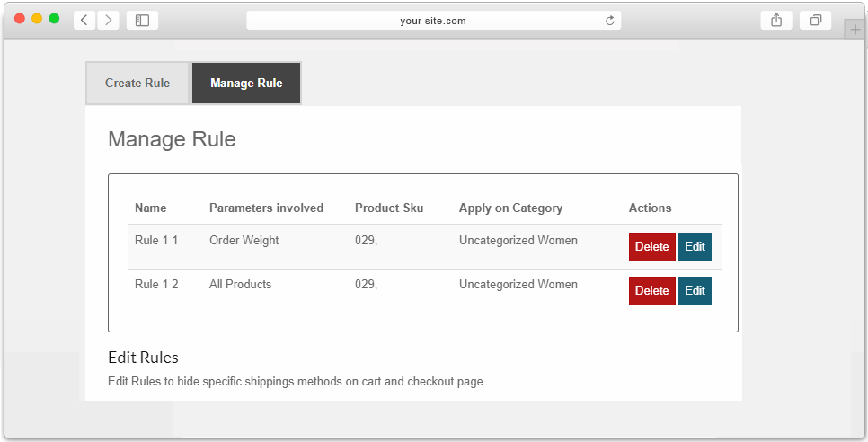Go forward with the browser forward arrow
The image size is (868, 442).
[x=109, y=21]
